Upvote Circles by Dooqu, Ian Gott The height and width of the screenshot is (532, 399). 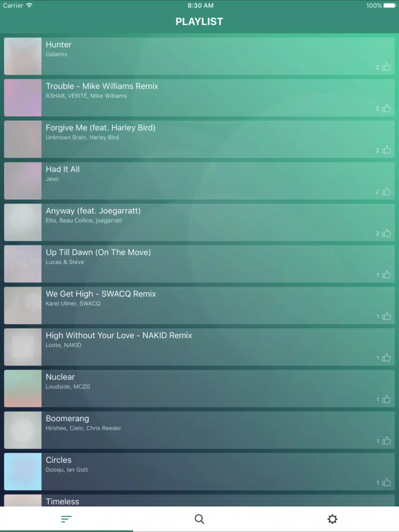[x=386, y=482]
